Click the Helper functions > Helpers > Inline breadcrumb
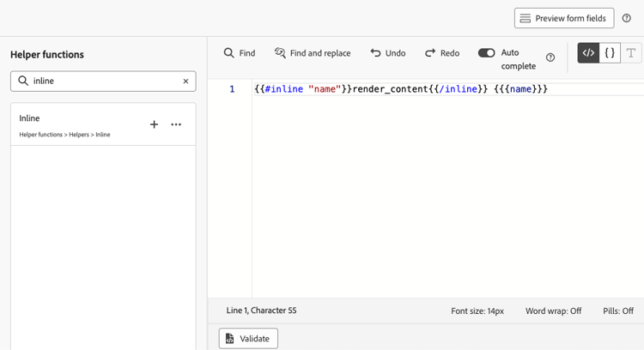The height and width of the screenshot is (350, 644). click(x=64, y=135)
